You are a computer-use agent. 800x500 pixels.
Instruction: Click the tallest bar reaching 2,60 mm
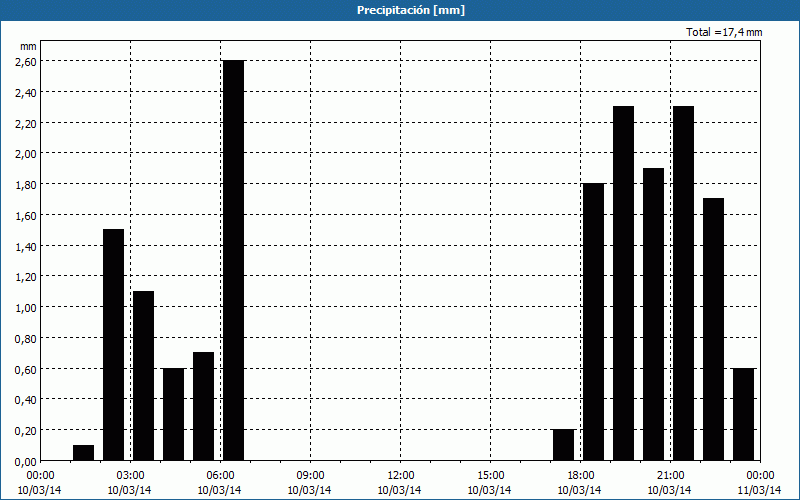click(x=234, y=261)
